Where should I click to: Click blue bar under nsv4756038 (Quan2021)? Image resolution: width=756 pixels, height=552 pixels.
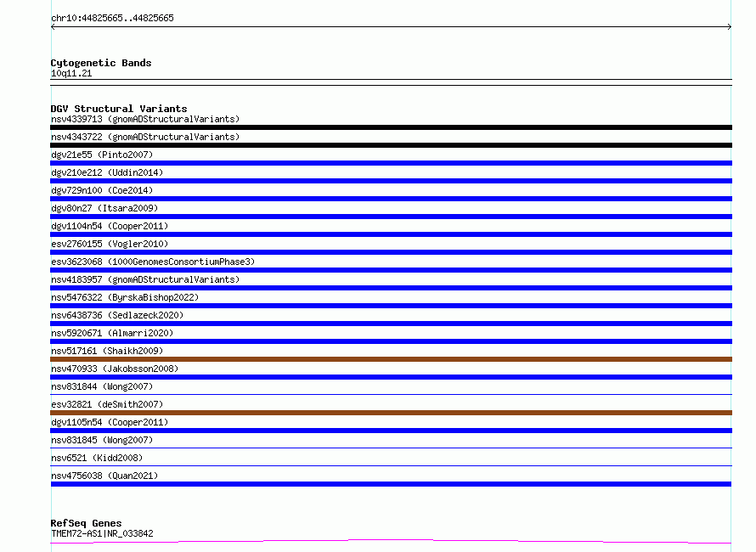pos(391,484)
